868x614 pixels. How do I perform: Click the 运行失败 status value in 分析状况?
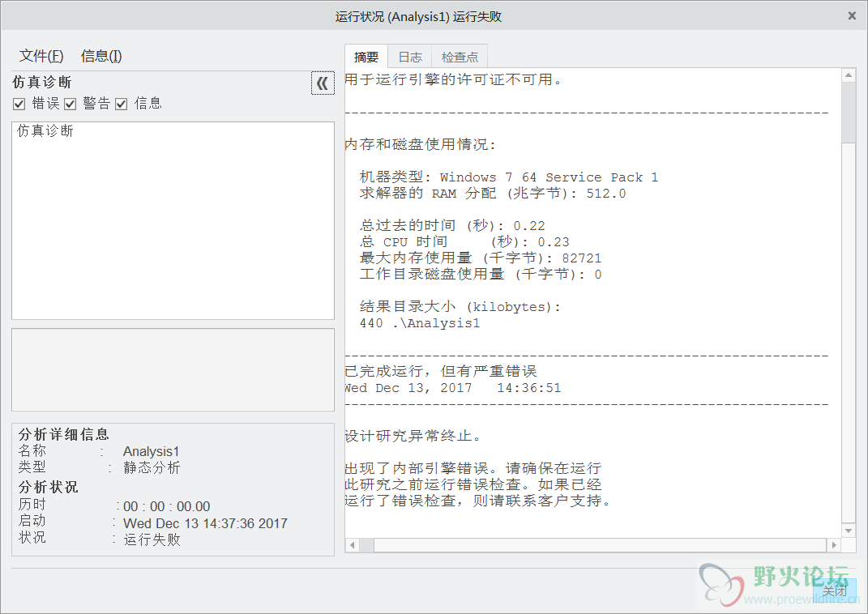click(152, 539)
